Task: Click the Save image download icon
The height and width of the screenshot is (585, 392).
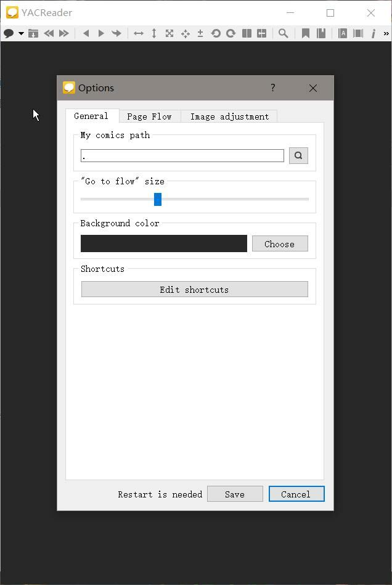Action: tap(33, 33)
